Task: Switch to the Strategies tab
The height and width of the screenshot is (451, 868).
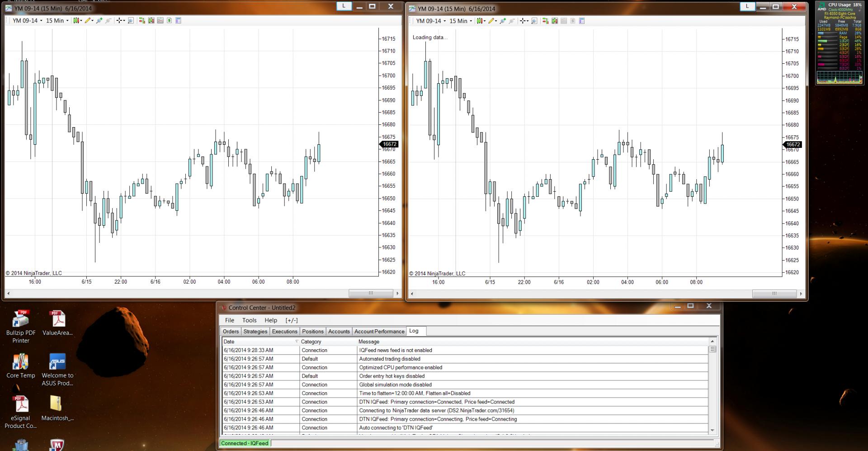Action: (255, 332)
